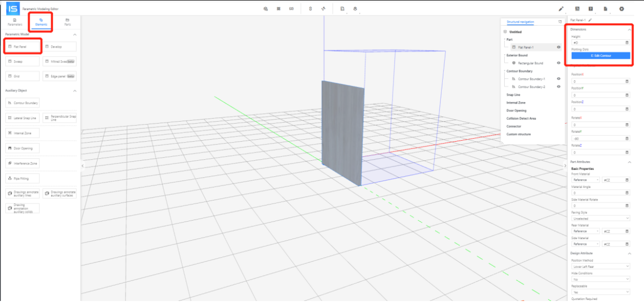
Task: Click the Edit Contour button
Action: (x=600, y=56)
